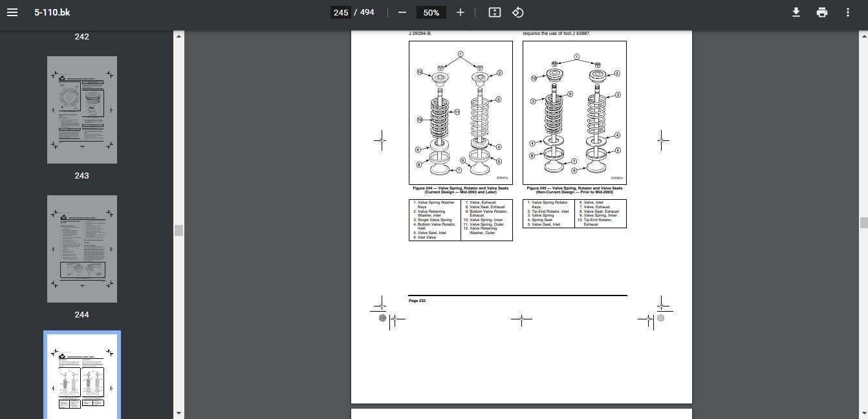Click the document vertical scrollbar thumb
The height and width of the screenshot is (419, 868).
coord(863,223)
